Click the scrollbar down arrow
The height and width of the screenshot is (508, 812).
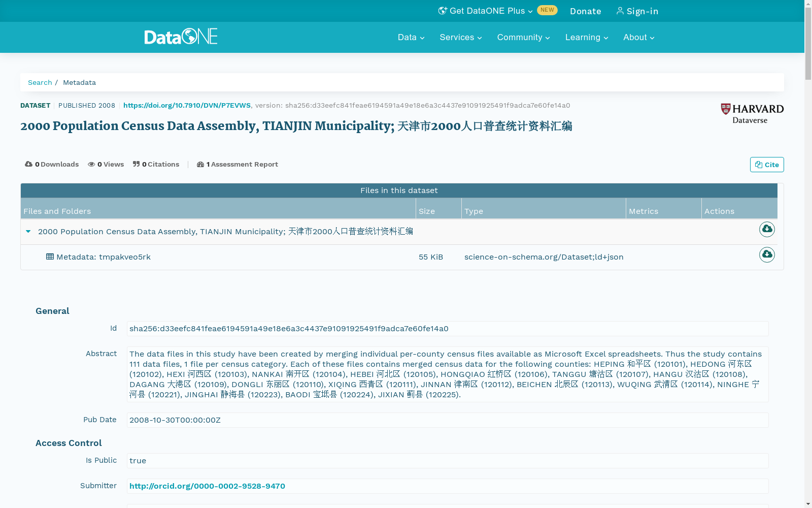(808, 504)
